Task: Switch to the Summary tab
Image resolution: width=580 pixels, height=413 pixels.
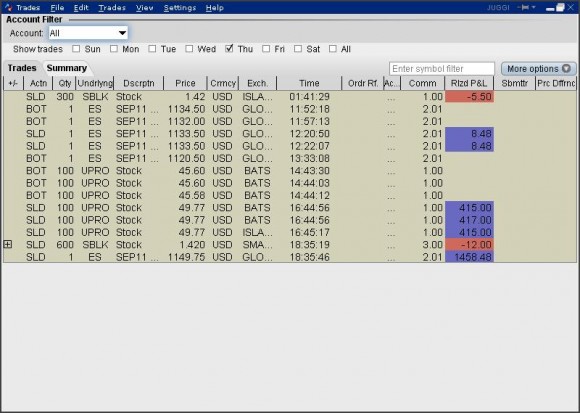Action: pos(67,68)
